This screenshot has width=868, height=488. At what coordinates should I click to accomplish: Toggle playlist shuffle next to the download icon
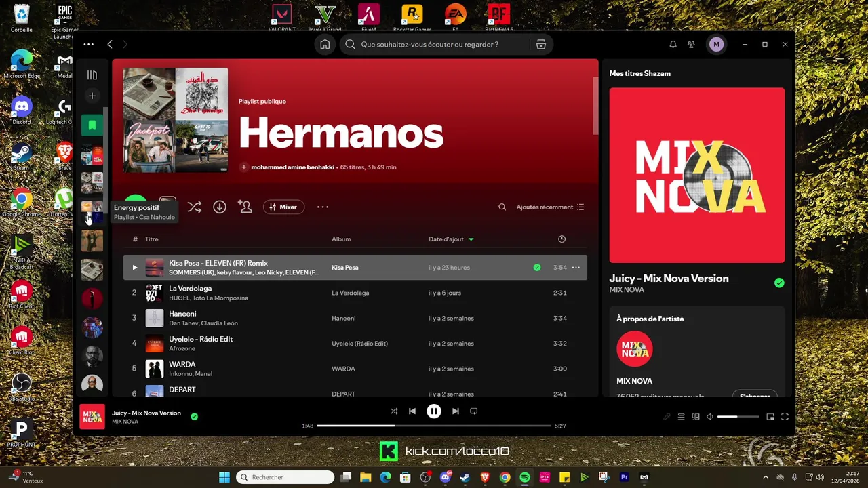tap(195, 207)
